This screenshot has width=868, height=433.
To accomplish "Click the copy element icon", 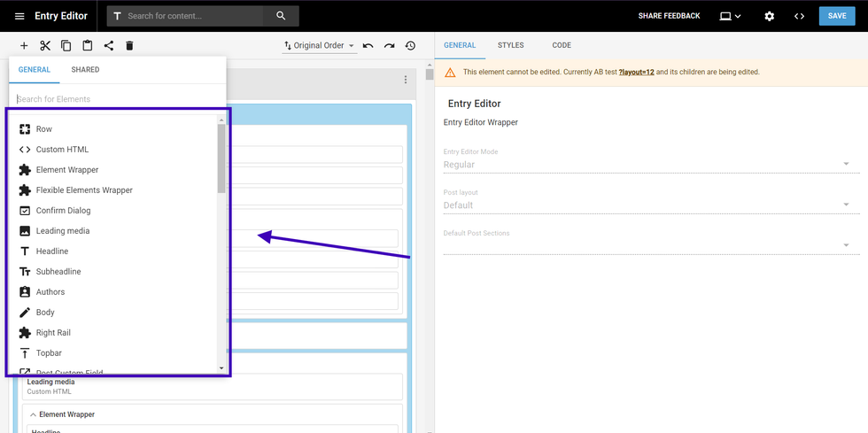I will click(x=66, y=46).
